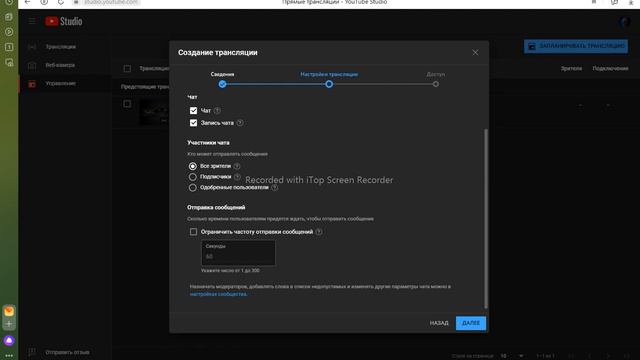Click the НАЗАД button

439,323
